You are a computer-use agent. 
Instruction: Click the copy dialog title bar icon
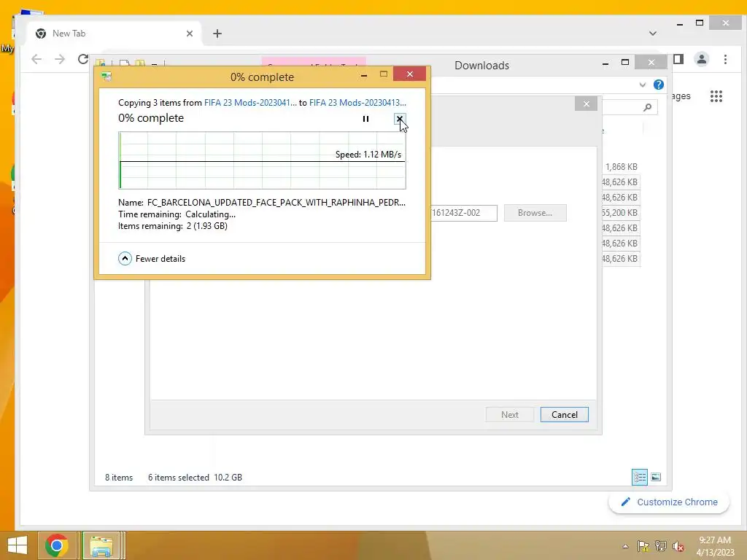pyautogui.click(x=107, y=77)
